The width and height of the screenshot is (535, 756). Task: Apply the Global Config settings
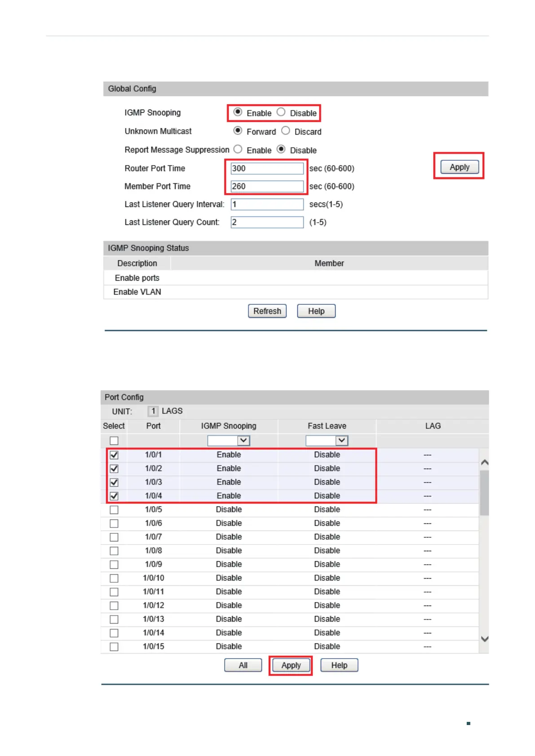(x=460, y=167)
